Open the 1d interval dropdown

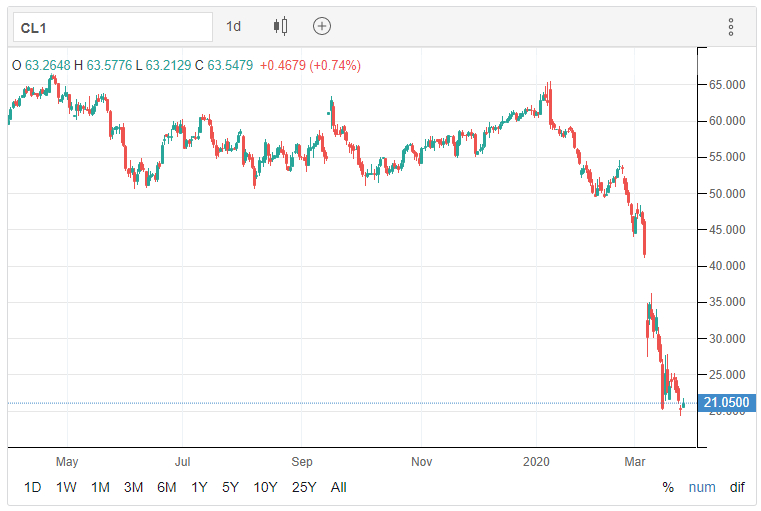click(x=234, y=27)
